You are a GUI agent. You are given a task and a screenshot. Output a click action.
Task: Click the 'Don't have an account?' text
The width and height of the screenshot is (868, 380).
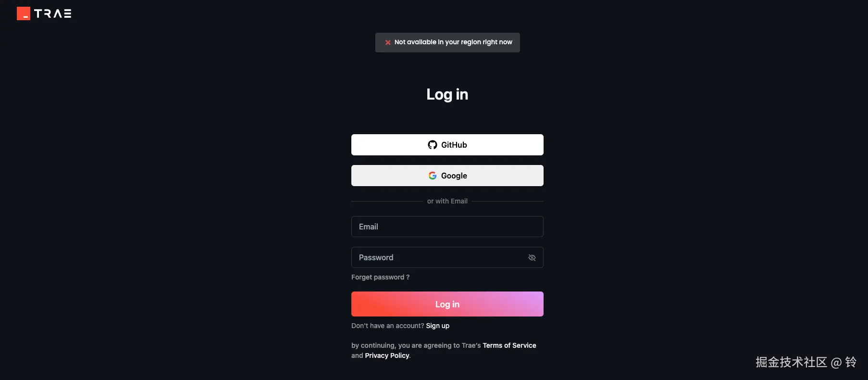[x=387, y=326]
